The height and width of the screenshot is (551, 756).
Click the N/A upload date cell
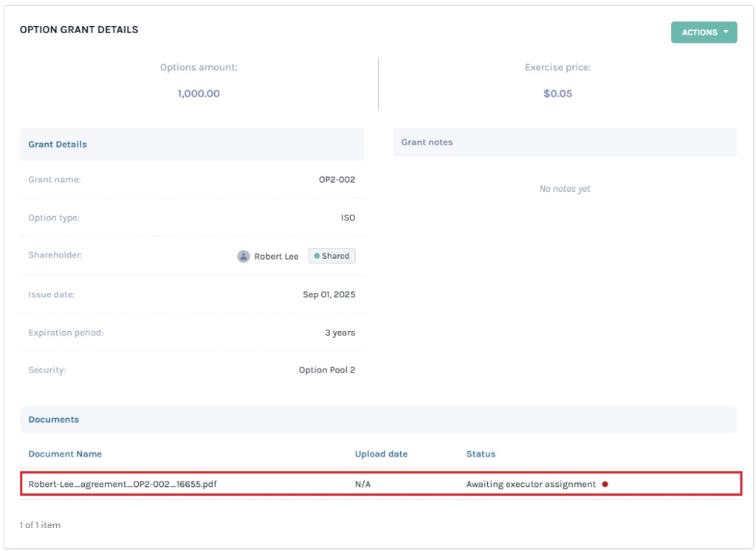[362, 485]
